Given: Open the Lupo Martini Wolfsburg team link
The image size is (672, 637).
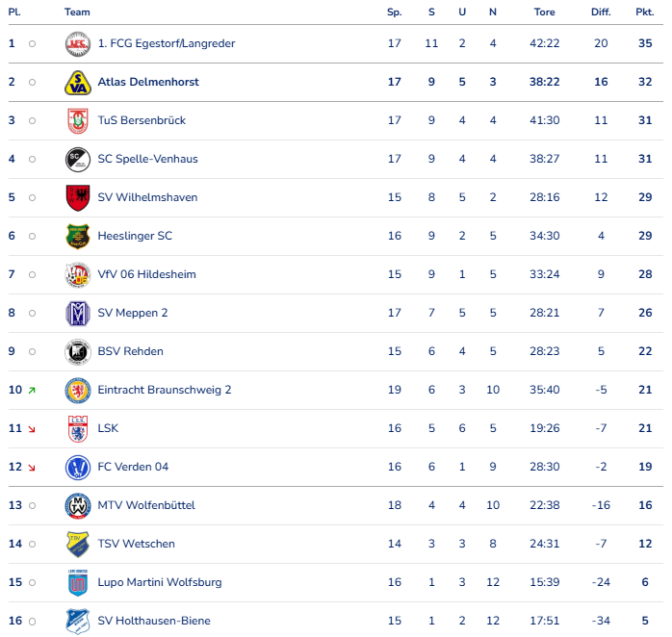Looking at the screenshot, I should pos(159,582).
